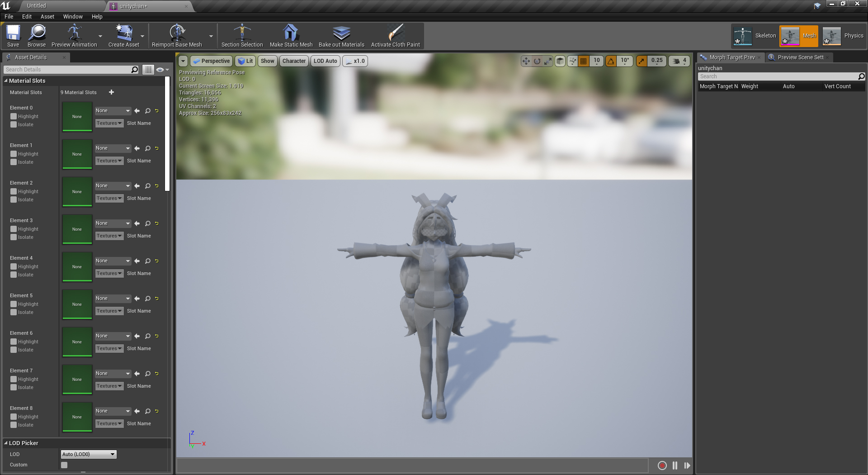Image resolution: width=868 pixels, height=475 pixels.
Task: Open Element 0 material None dropdown
Action: click(113, 111)
